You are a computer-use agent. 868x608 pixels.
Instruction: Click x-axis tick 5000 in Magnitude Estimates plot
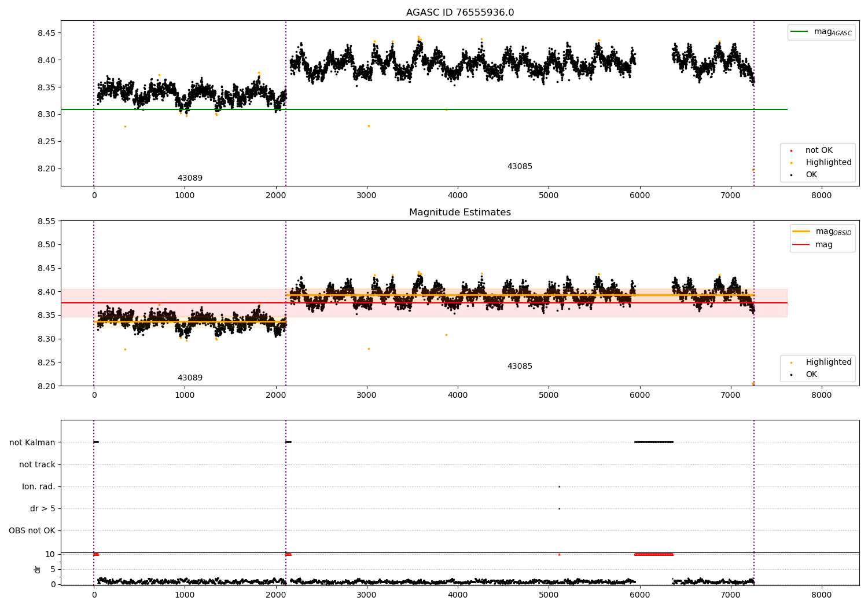549,395
